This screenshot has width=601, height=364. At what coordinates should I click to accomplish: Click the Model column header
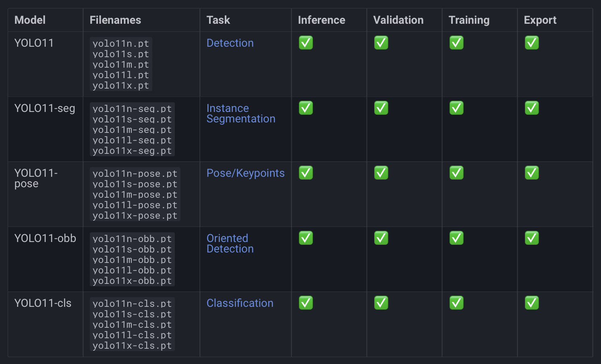[30, 20]
